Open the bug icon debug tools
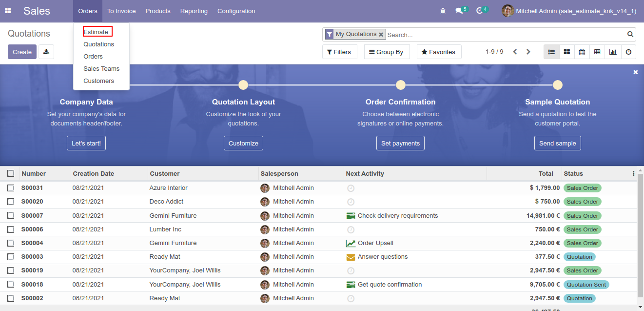The image size is (644, 311). coord(443,11)
